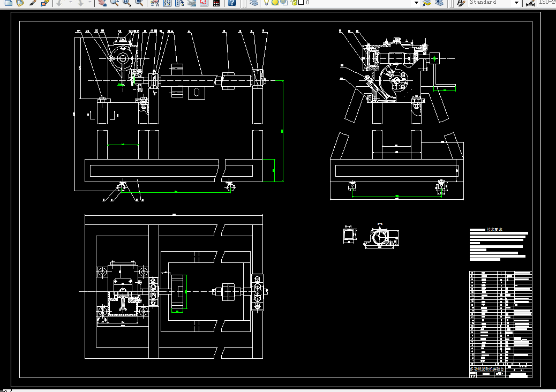Open the QuickCalc calculator icon
Image resolution: width=556 pixels, height=392 pixels.
coord(216,3)
